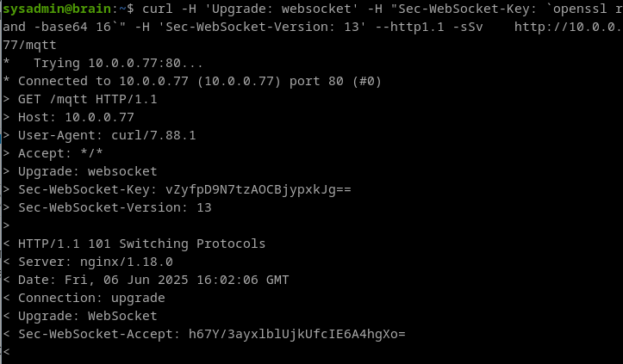The height and width of the screenshot is (364, 623).
Task: Click 'Sec-WebSocket-Version: 13' request header
Action: [115, 207]
